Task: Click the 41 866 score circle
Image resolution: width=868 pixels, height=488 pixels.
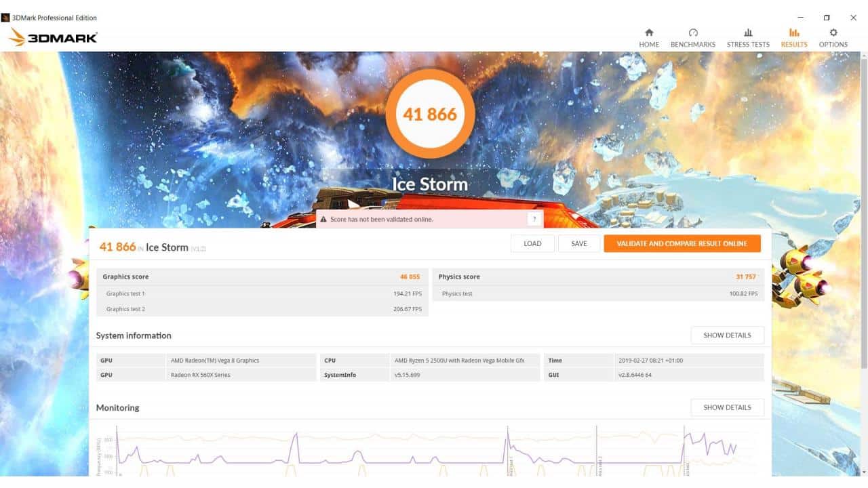Action: pos(430,115)
